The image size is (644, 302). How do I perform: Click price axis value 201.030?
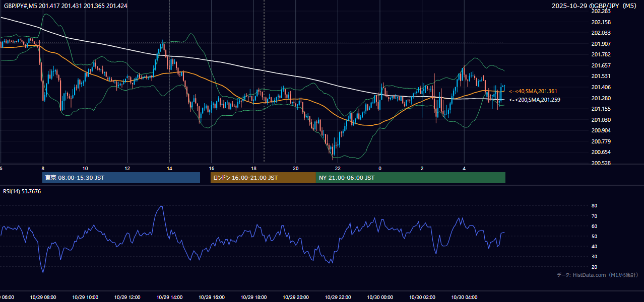pos(601,120)
